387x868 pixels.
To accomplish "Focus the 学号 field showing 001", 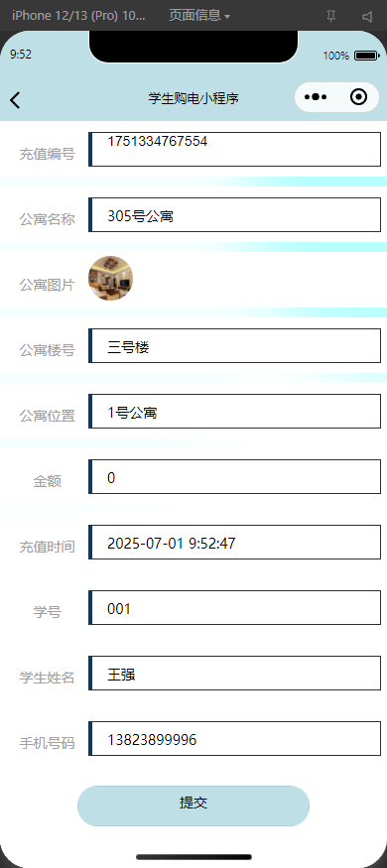I will 235,608.
